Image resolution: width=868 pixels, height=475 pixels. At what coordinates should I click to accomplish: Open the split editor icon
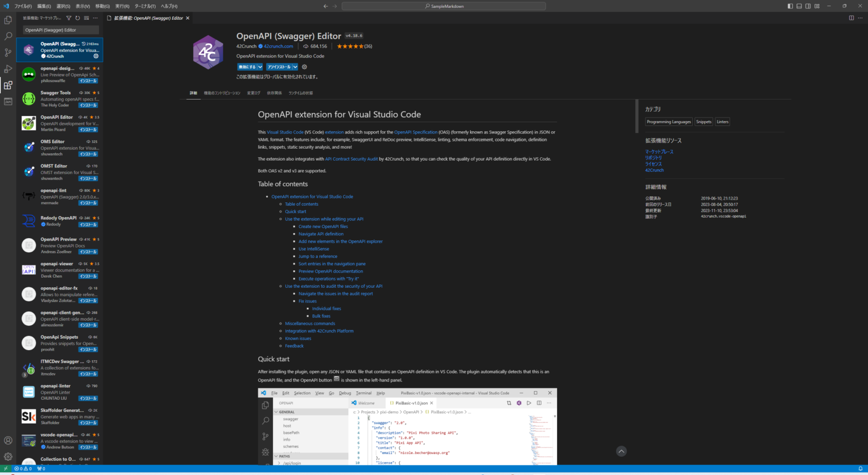point(852,18)
